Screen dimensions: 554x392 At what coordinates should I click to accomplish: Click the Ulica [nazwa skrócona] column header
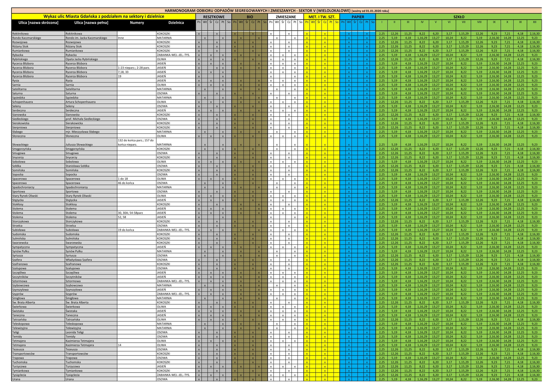pos(38,23)
